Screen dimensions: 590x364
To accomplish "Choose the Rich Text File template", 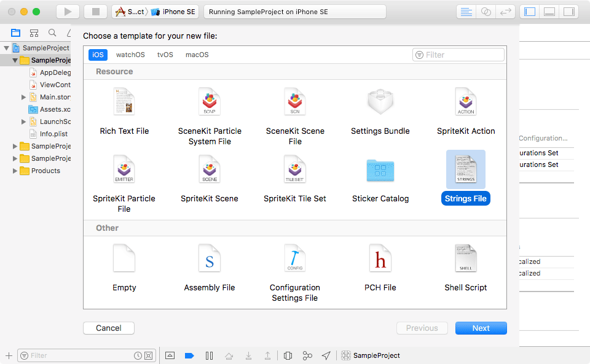I will click(x=124, y=111).
